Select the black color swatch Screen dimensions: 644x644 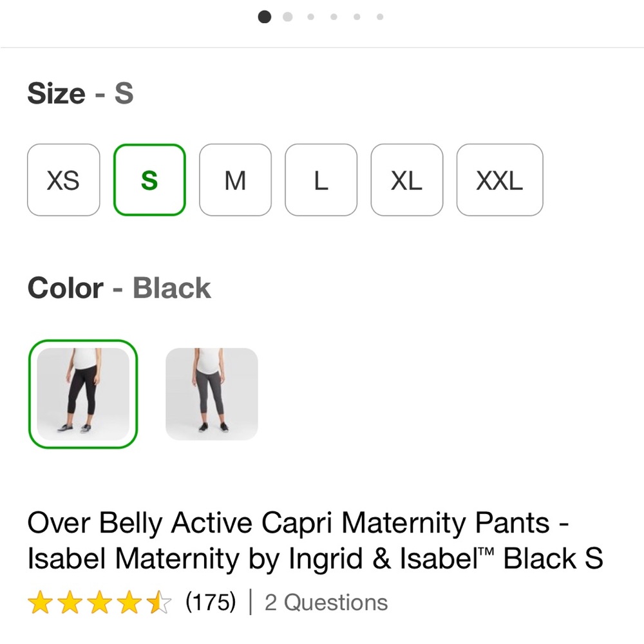pyautogui.click(x=83, y=394)
